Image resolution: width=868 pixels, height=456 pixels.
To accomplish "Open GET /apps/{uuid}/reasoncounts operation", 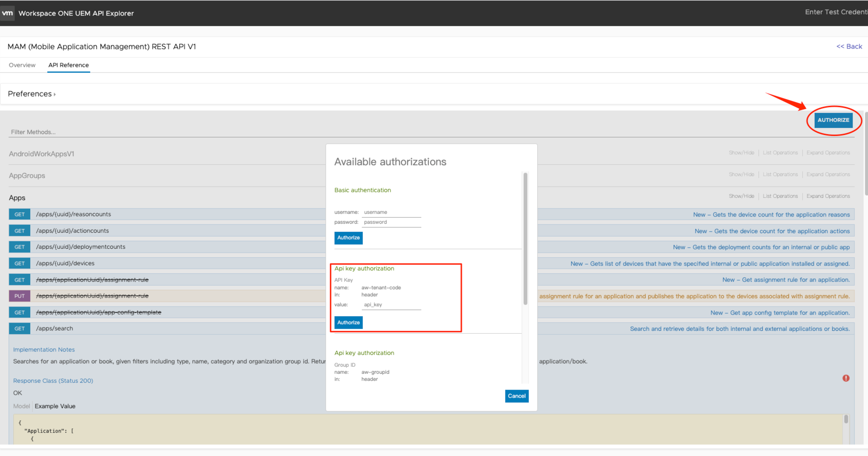I will (74, 214).
